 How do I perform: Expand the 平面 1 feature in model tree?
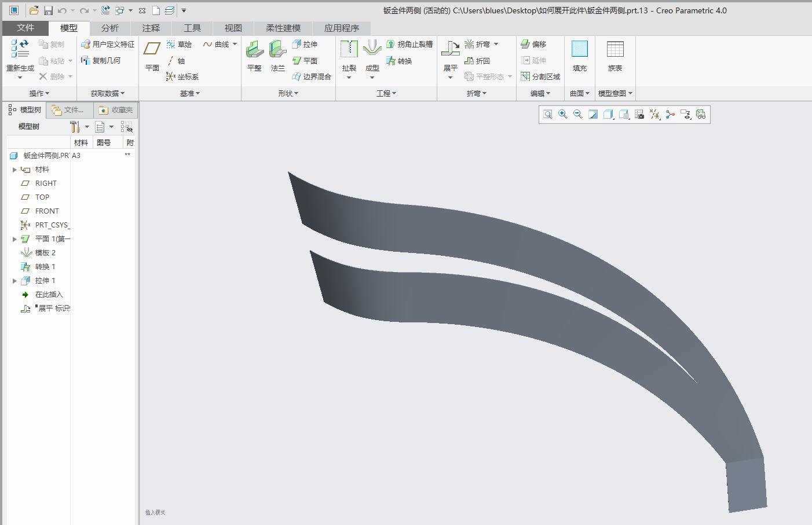(14, 239)
